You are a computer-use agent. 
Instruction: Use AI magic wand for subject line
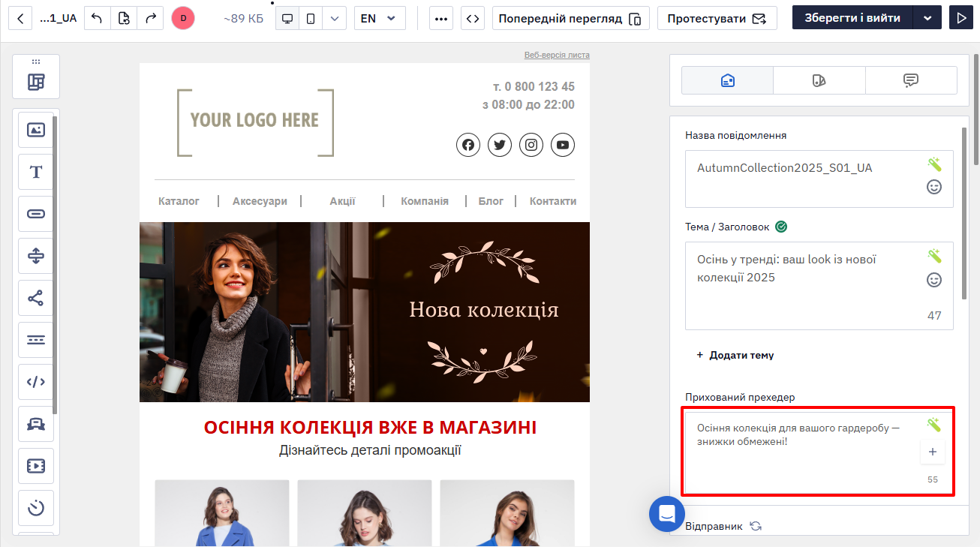pyautogui.click(x=934, y=256)
